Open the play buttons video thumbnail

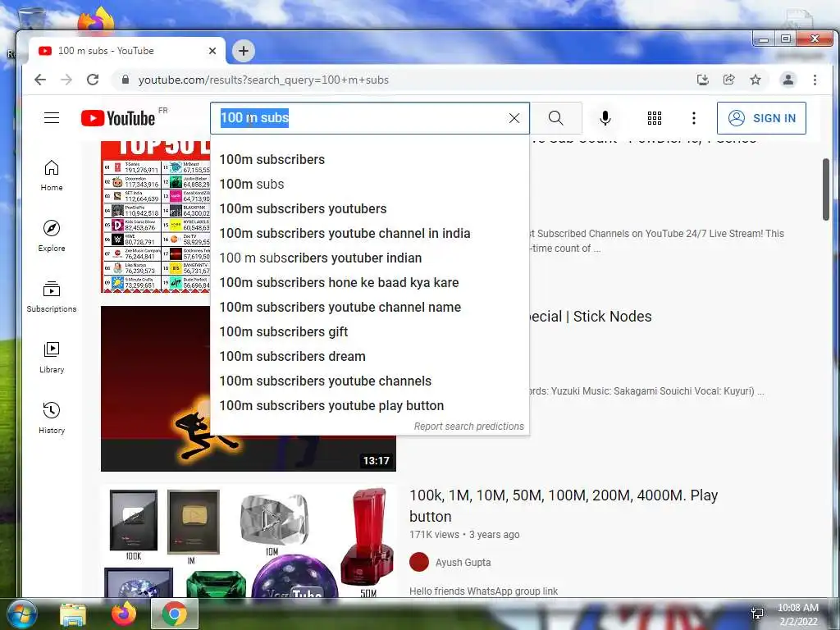click(x=249, y=541)
